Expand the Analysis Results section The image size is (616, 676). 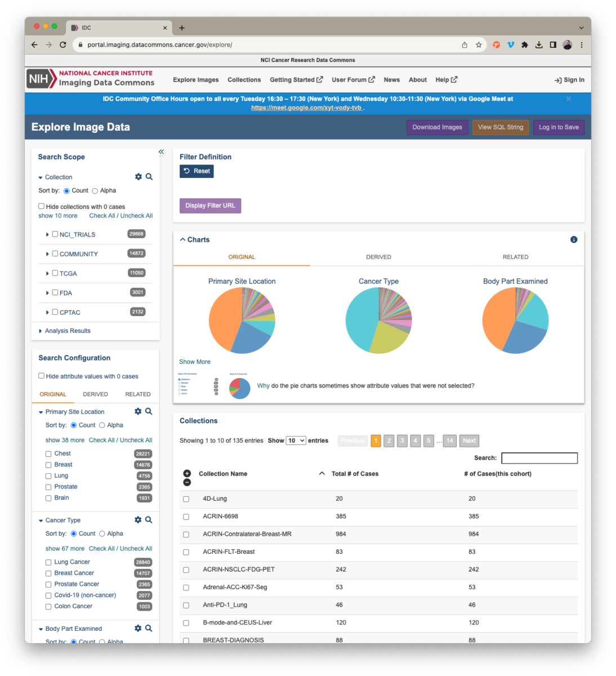(40, 331)
